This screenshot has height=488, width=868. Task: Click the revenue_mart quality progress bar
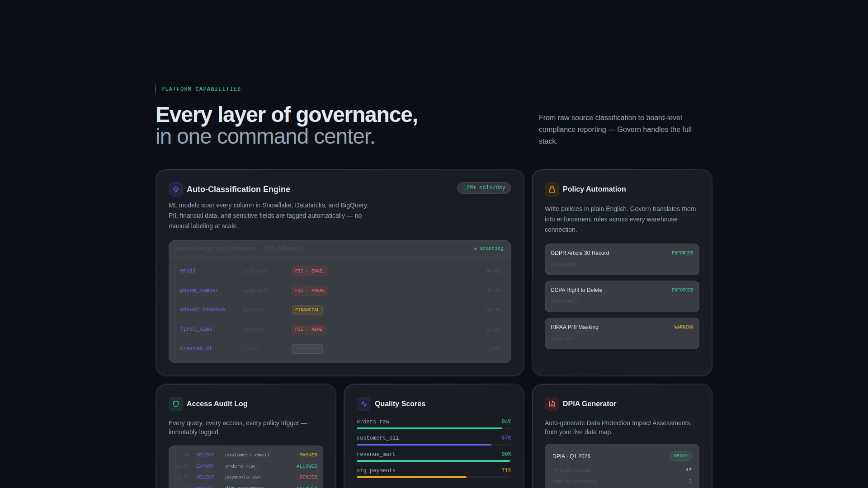point(434,461)
